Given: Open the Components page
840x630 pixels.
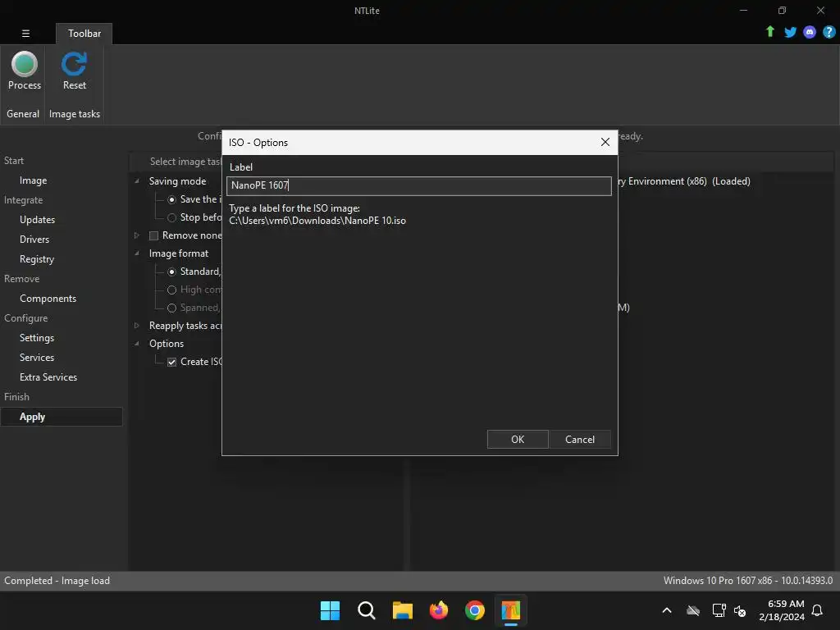Looking at the screenshot, I should [48, 299].
